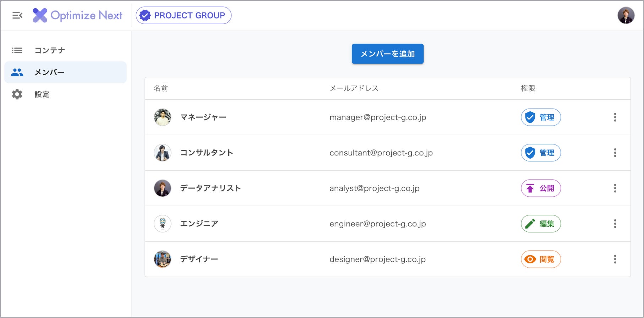Open the more options menu for デザイナー
Screen dimensions: 644x318
[x=615, y=259]
